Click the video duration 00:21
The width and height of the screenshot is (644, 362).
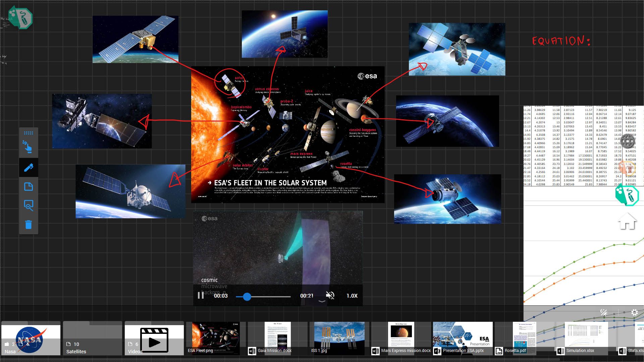pos(307,296)
